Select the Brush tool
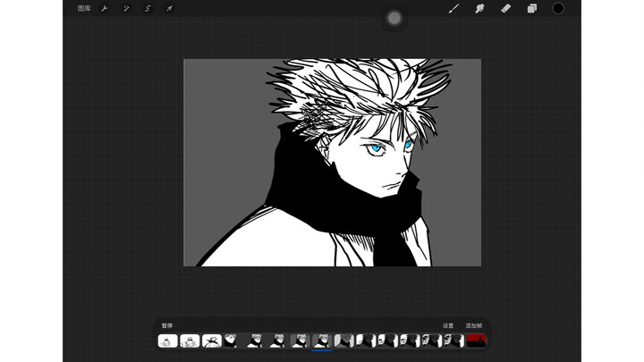This screenshot has height=362, width=644. coord(453,8)
